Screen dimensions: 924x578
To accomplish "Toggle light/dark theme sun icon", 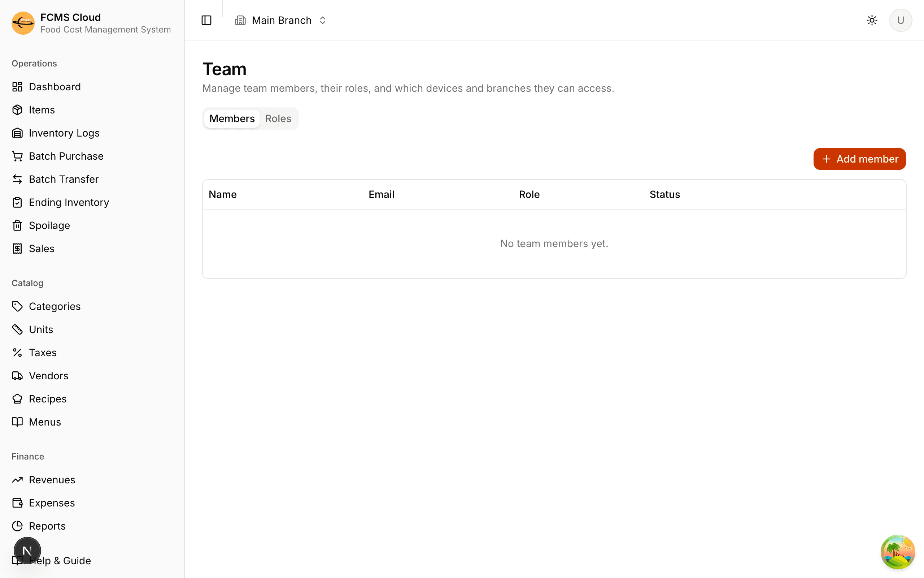I will pos(872,20).
